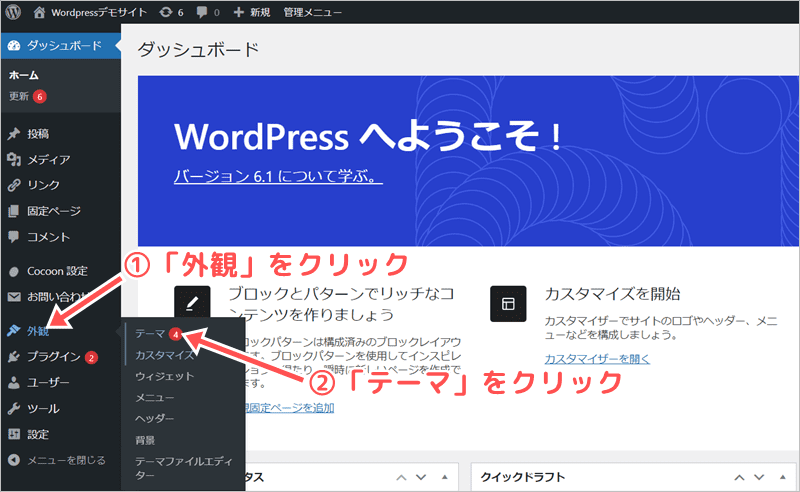This screenshot has width=800, height=492.
Task: Select テーマ in the 外観 submenu
Action: click(x=150, y=334)
